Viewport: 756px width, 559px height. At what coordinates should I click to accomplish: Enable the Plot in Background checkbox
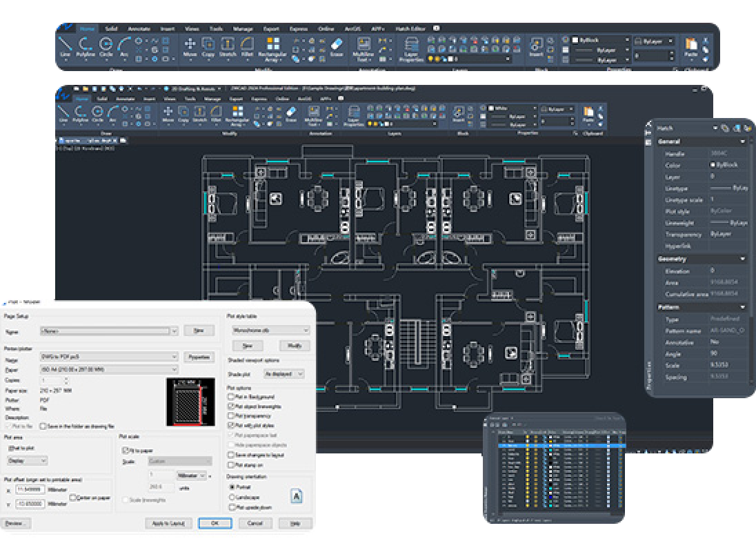(x=232, y=397)
